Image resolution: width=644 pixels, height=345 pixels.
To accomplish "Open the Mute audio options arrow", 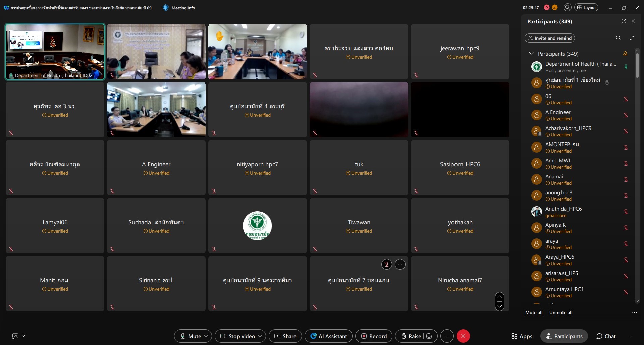I will tap(206, 336).
